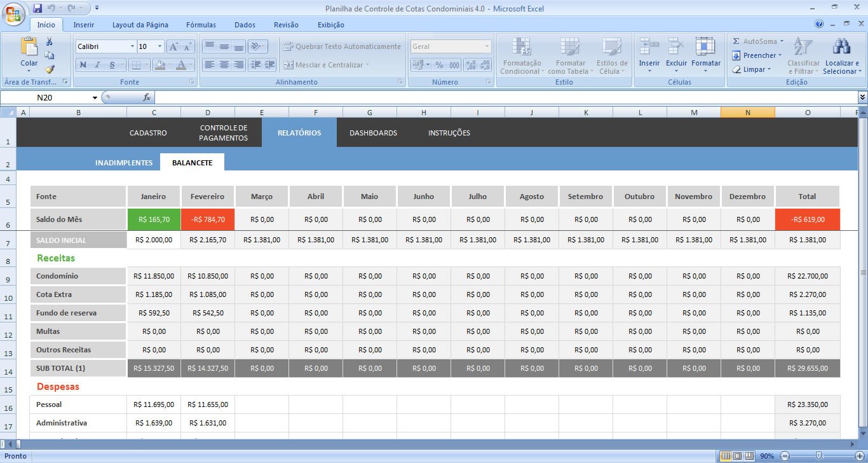Apply percent style format
The height and width of the screenshot is (463, 868).
439,65
